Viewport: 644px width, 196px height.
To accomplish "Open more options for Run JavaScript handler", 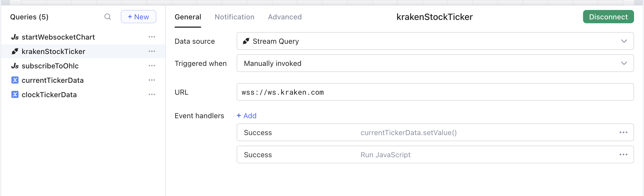I will coord(623,155).
